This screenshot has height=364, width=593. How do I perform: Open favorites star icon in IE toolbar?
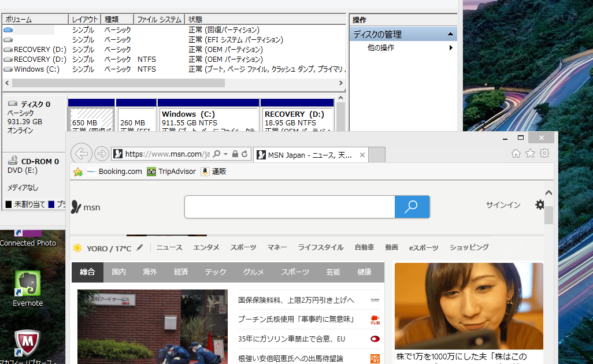pyautogui.click(x=530, y=153)
